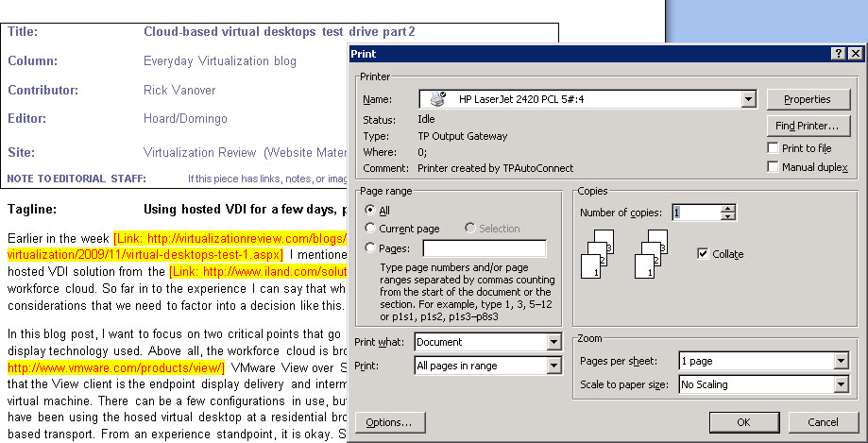
Task: Click the printer icon in Name field
Action: (438, 99)
